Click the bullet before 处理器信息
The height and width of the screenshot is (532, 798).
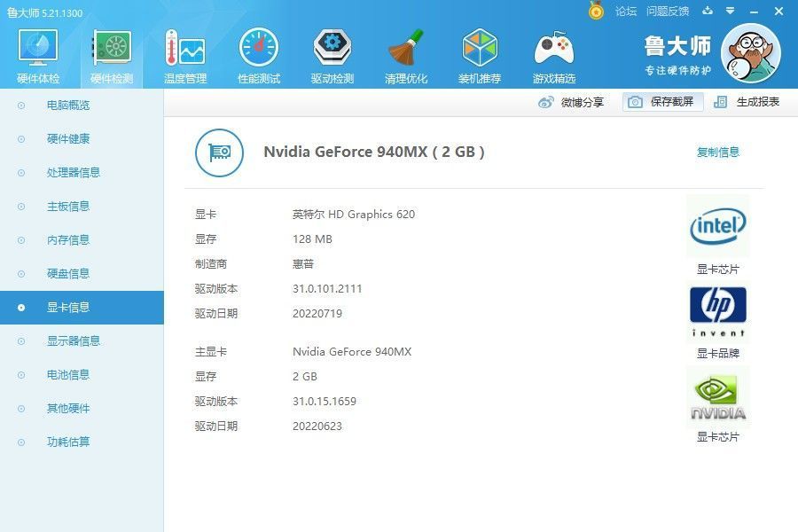(x=21, y=173)
